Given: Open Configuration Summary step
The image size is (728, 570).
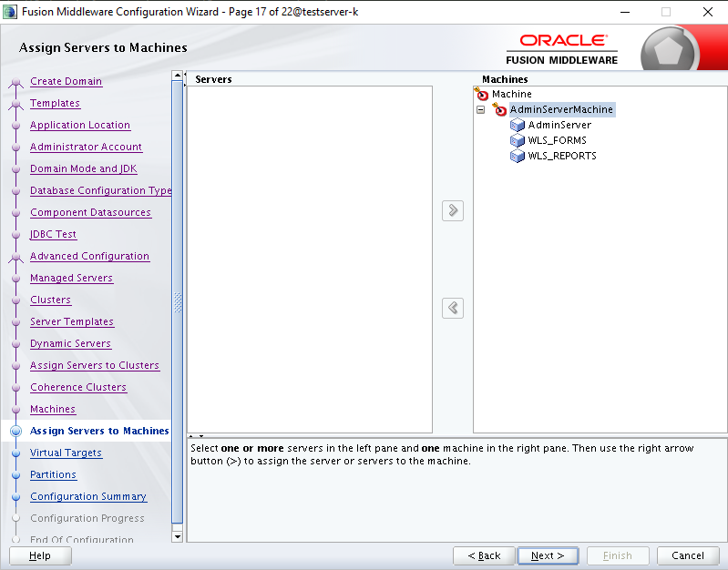Looking at the screenshot, I should pyautogui.click(x=88, y=496).
